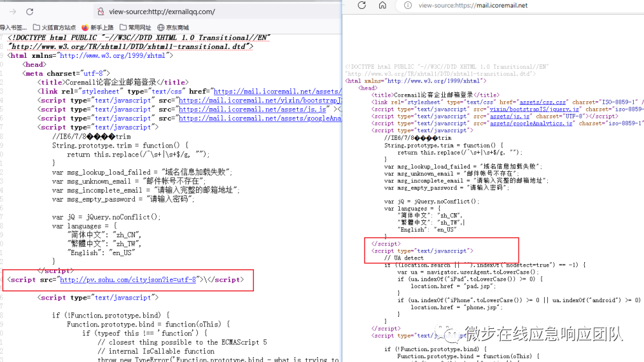The width and height of the screenshot is (644, 362).
Task: Show site info icon in right browser
Action: 407,5
